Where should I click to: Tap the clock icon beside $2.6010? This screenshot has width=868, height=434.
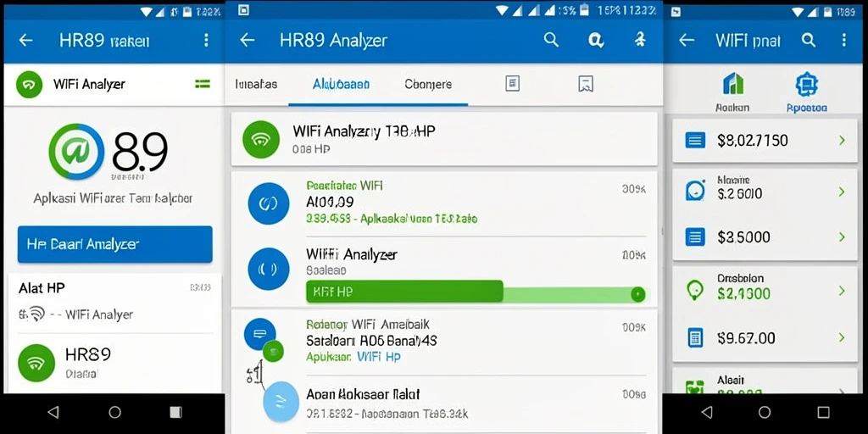[695, 191]
